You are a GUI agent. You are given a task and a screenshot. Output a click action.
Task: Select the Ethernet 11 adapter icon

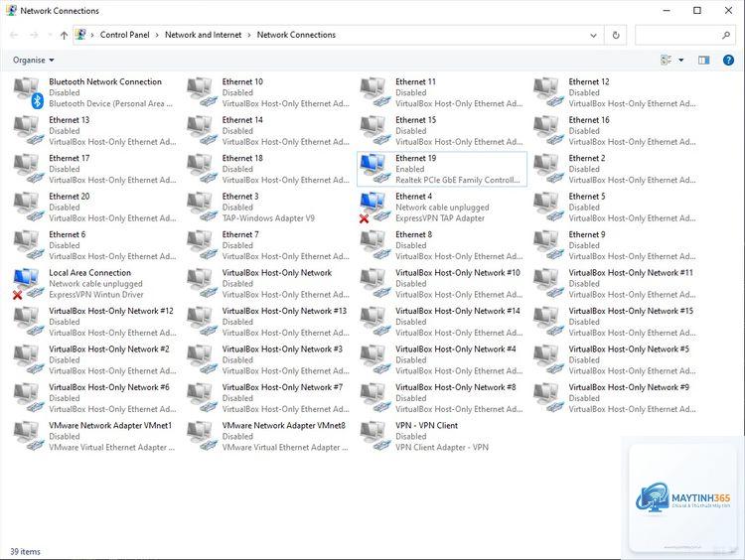click(375, 92)
